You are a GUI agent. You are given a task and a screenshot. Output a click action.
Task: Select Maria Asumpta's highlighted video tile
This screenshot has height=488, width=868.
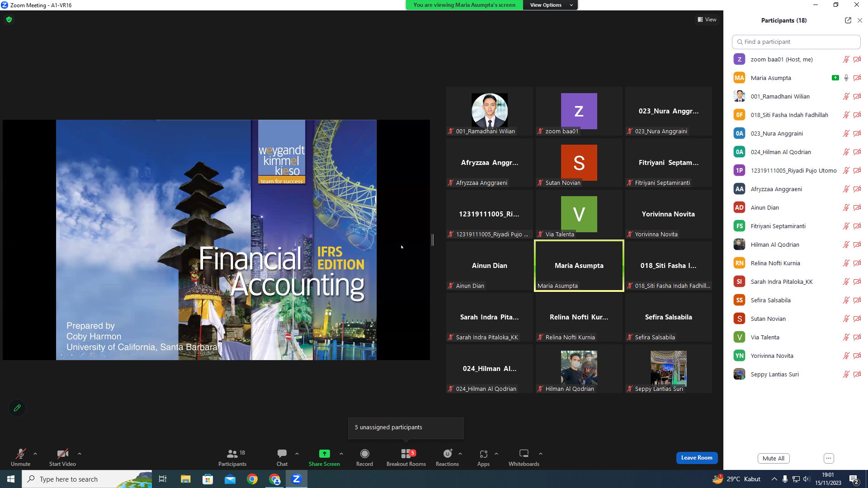click(x=579, y=266)
